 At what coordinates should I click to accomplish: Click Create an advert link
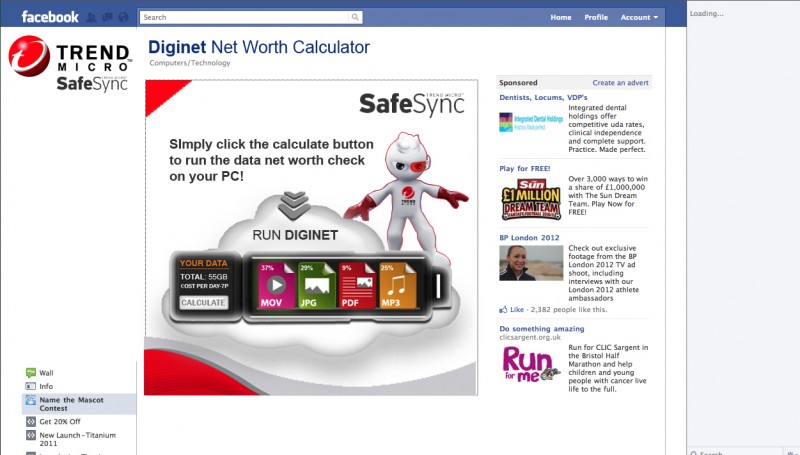620,83
